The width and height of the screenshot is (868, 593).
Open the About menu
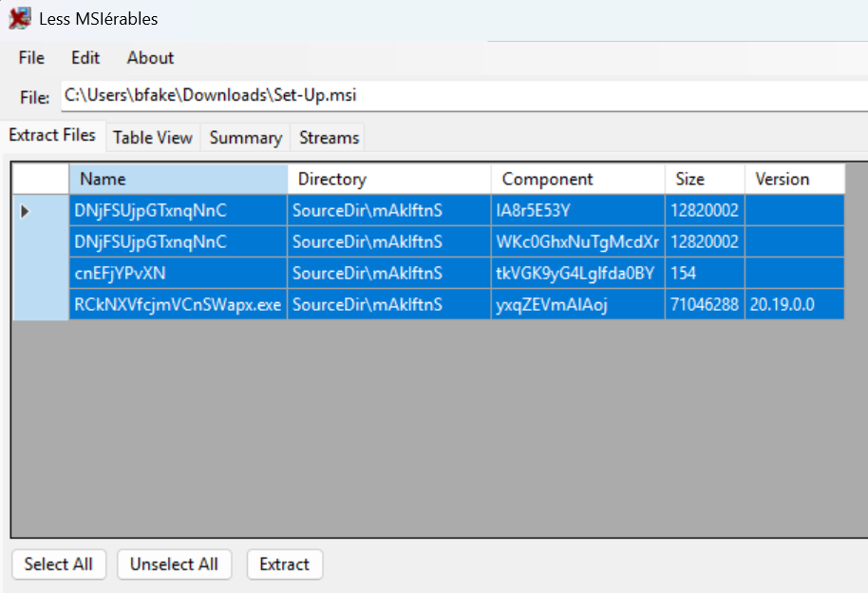[150, 58]
